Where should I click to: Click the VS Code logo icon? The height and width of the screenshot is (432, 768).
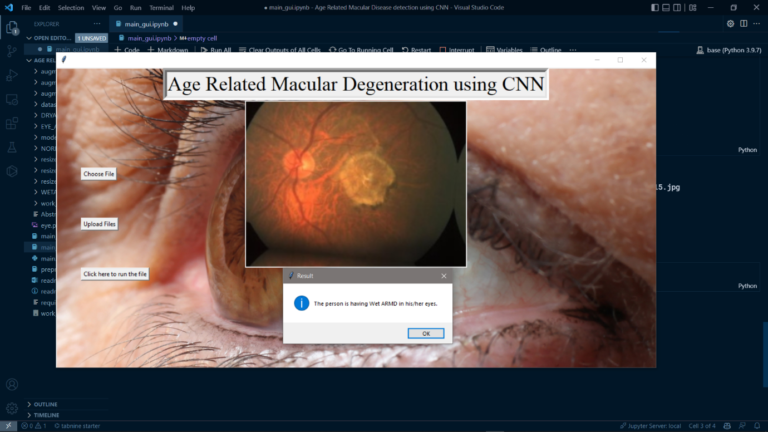click(x=9, y=7)
